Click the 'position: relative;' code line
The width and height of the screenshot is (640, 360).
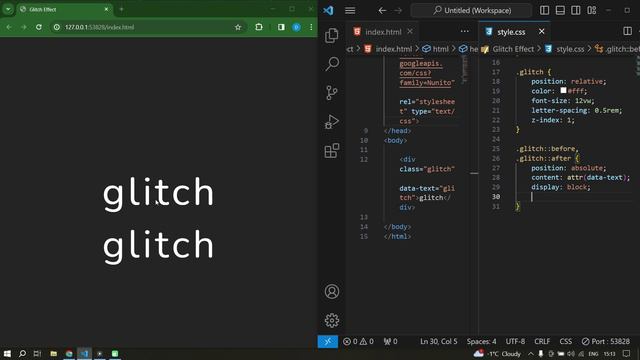coord(569,82)
